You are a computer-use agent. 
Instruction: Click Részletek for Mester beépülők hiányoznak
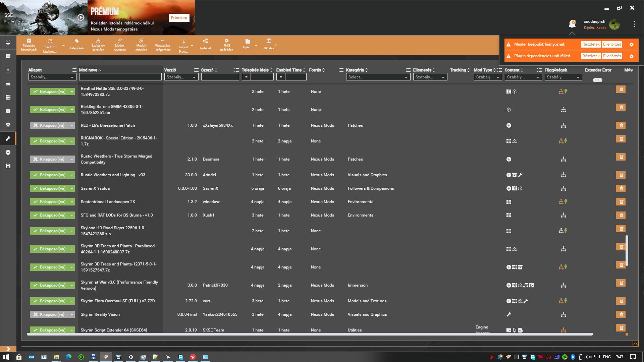pyautogui.click(x=591, y=44)
